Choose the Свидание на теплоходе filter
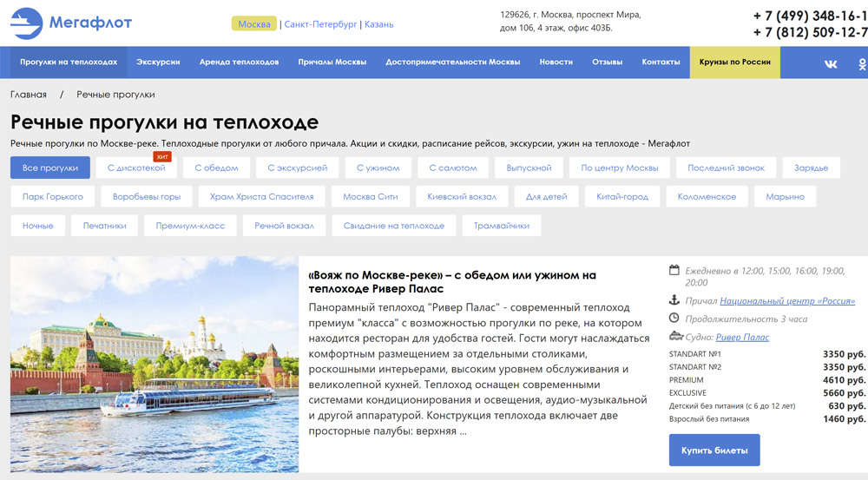The width and height of the screenshot is (868, 480). pyautogui.click(x=394, y=226)
